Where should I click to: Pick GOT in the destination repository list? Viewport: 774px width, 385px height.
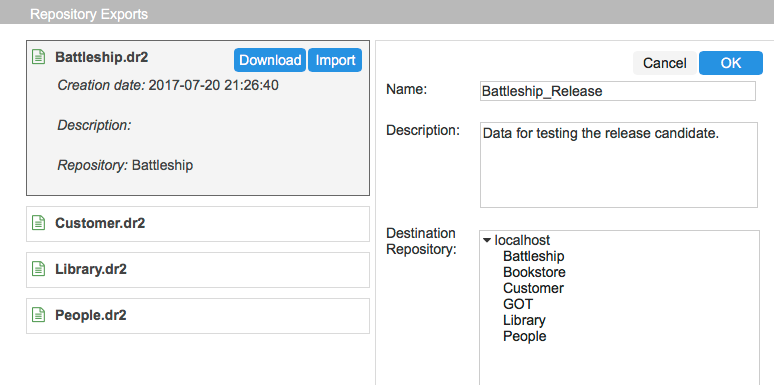pyautogui.click(x=518, y=304)
